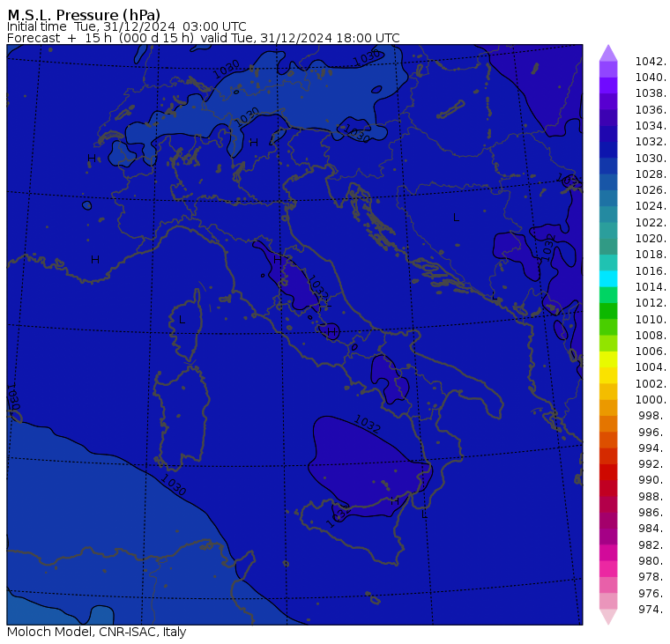The height and width of the screenshot is (644, 670).
Task: Click the '974.' legend label
Action: pyautogui.click(x=651, y=609)
